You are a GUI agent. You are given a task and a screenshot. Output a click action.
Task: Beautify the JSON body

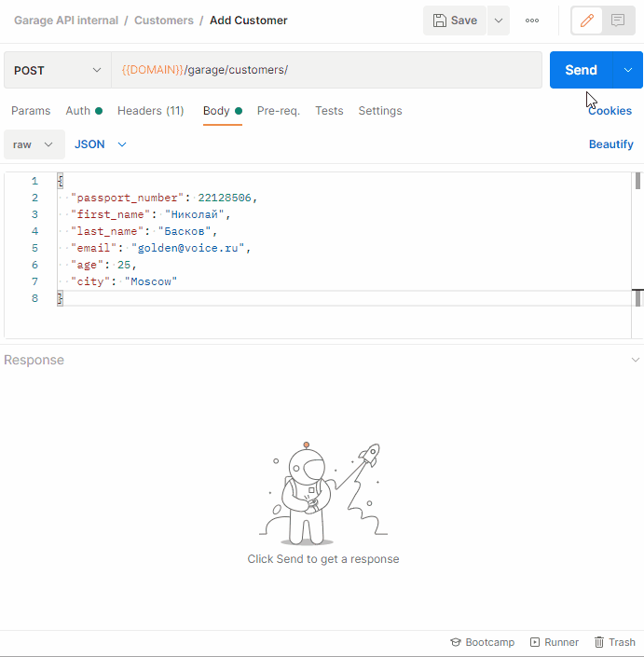[610, 144]
